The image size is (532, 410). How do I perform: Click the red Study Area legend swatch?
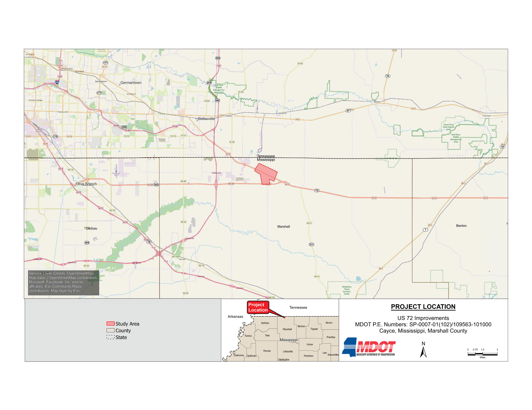(x=110, y=324)
